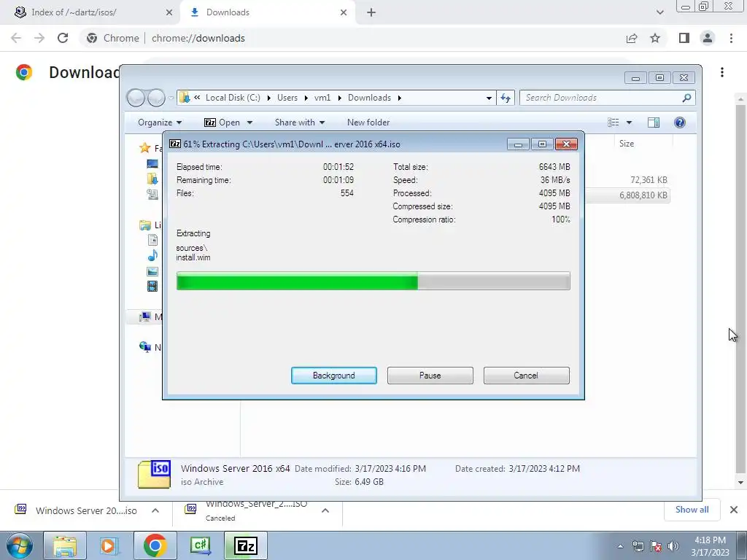This screenshot has width=747, height=560.
Task: Open Recent Places icon in Explorer sidebar
Action: click(x=152, y=194)
